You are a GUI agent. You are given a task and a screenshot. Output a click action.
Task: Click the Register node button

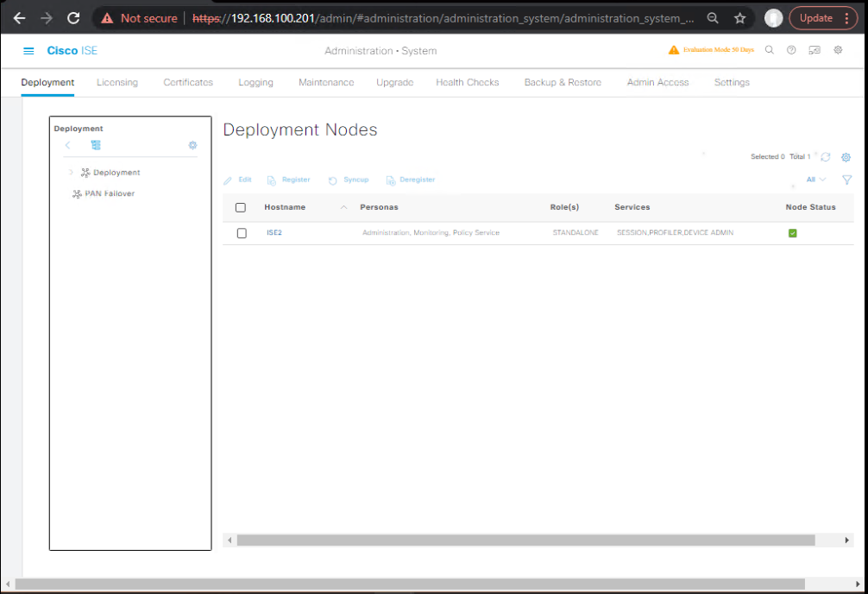pyautogui.click(x=288, y=180)
